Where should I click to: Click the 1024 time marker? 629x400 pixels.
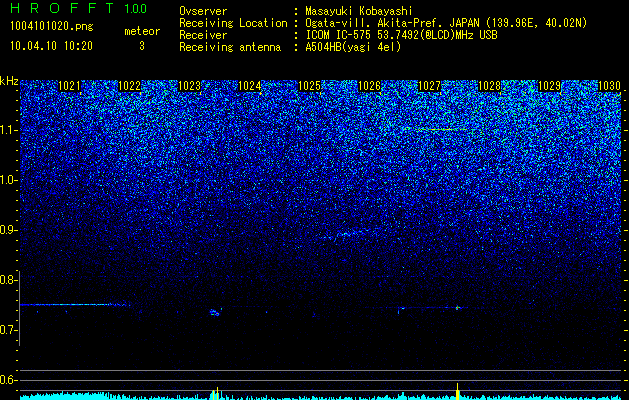click(x=250, y=86)
